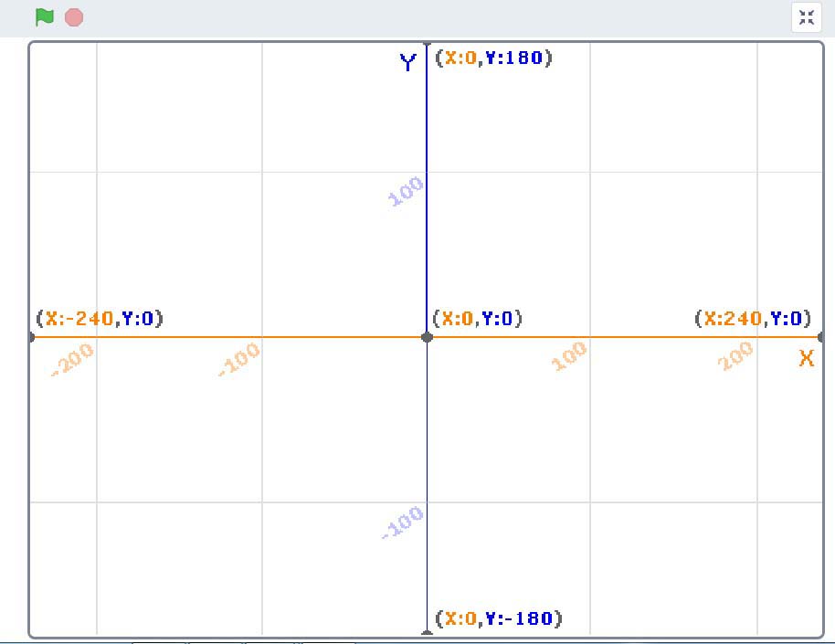Viewport: 835px width, 644px height.
Task: Click the green flag to start
Action: (44, 17)
